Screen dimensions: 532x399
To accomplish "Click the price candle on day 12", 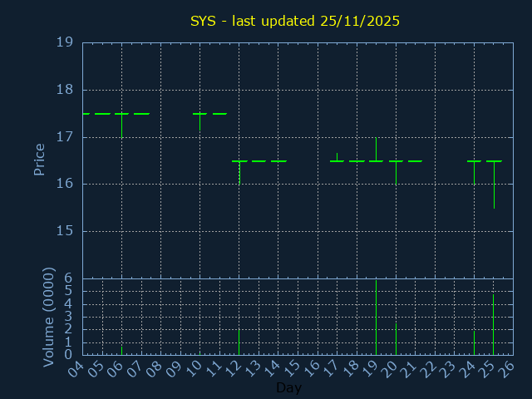I will tap(239, 171).
